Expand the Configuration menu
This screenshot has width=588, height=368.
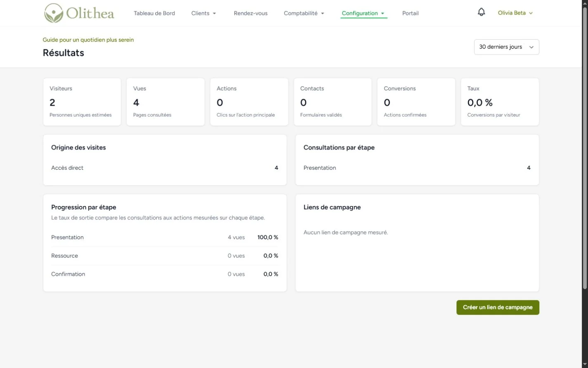[x=364, y=13]
